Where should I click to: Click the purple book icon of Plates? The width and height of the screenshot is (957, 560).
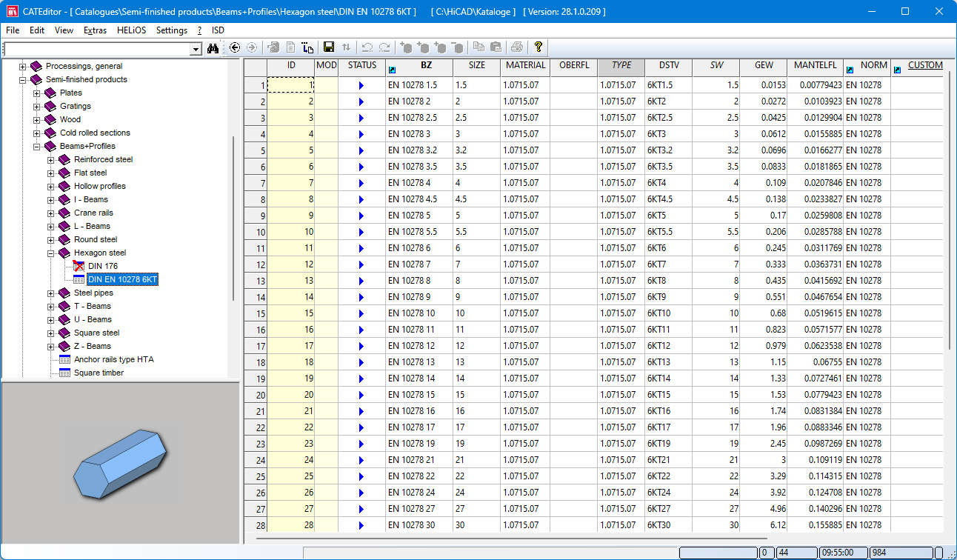[x=50, y=93]
